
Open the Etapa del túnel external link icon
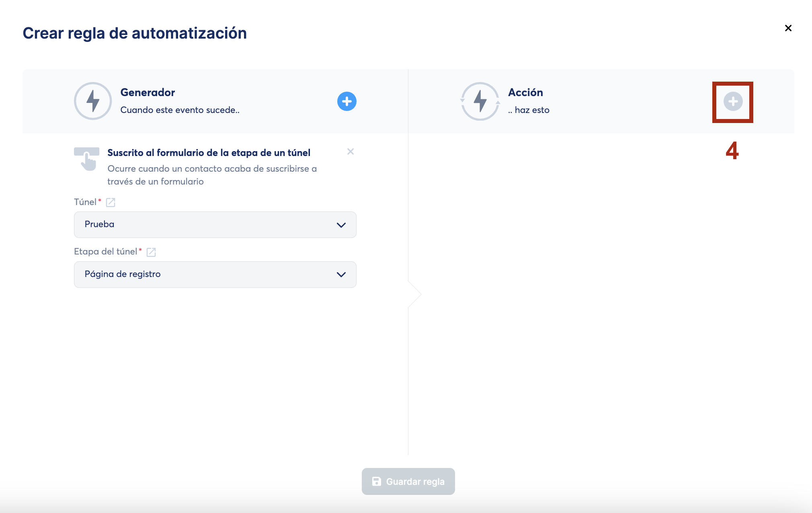click(x=151, y=252)
